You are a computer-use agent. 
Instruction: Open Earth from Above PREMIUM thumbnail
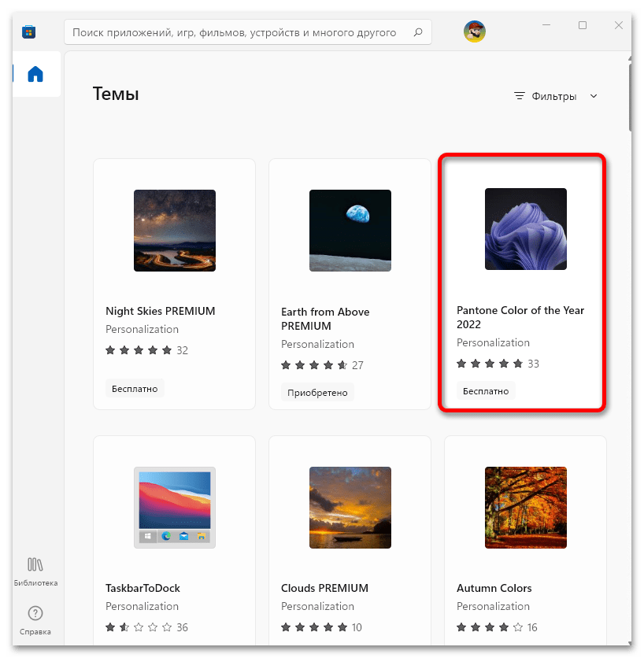[x=350, y=231]
